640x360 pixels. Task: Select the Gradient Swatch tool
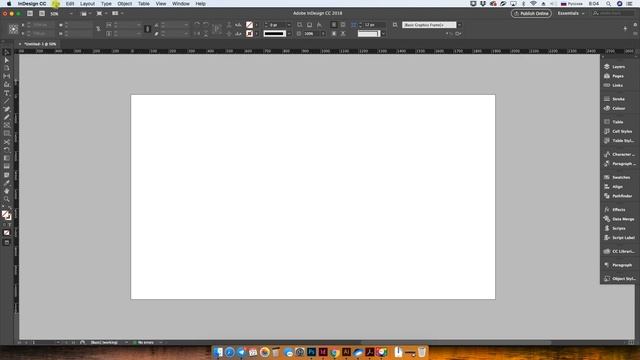coord(7,158)
